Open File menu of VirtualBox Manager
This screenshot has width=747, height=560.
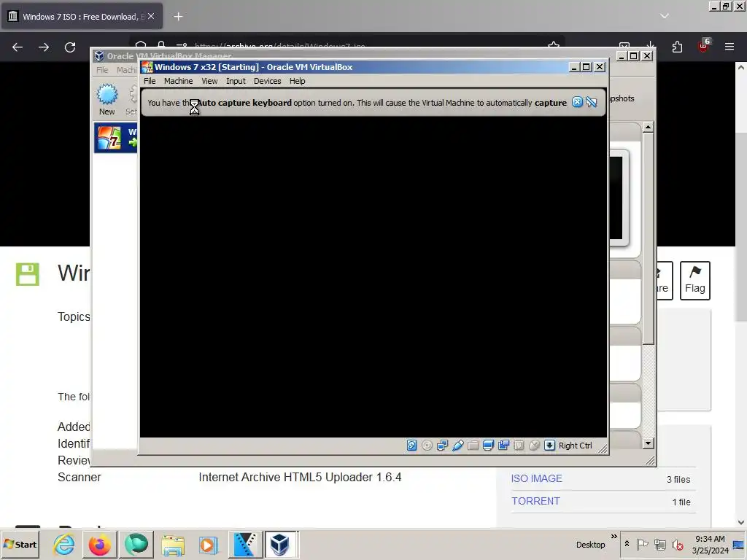102,70
